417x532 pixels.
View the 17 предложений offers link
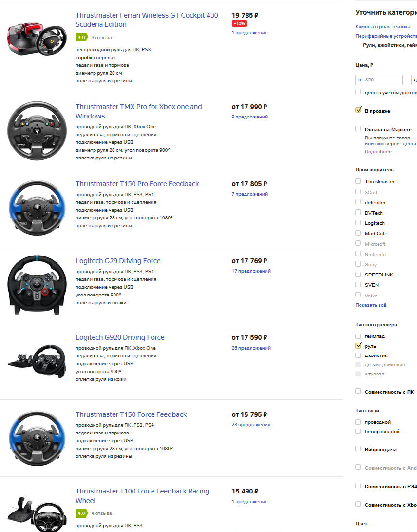click(251, 271)
